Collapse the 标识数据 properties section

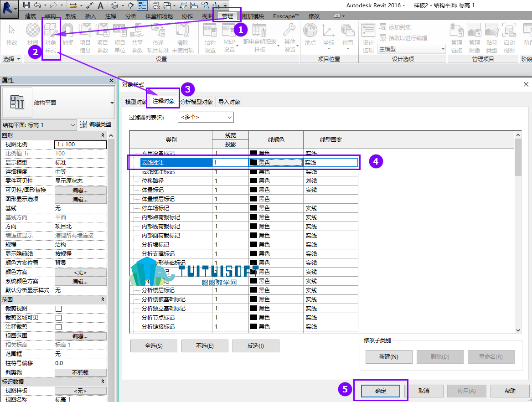point(103,381)
